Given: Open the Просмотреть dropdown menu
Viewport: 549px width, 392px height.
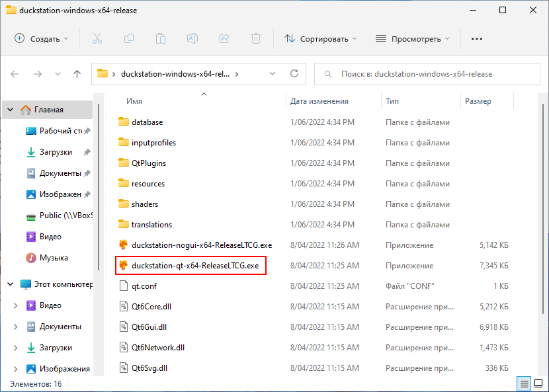Looking at the screenshot, I should pyautogui.click(x=412, y=38).
